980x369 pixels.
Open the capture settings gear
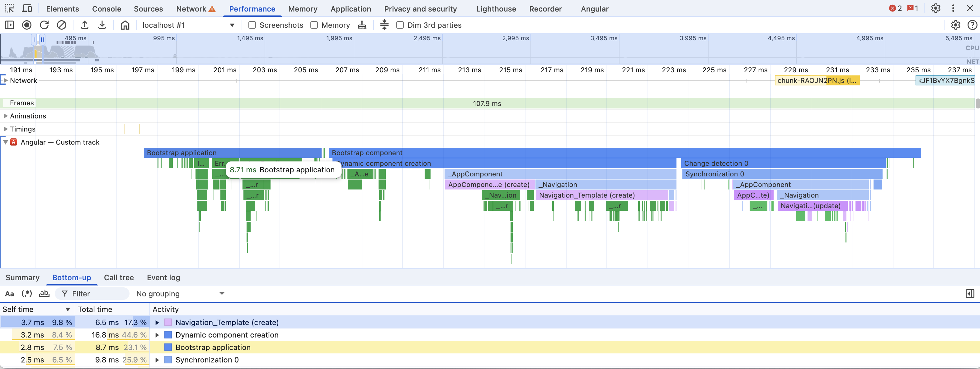(x=956, y=25)
